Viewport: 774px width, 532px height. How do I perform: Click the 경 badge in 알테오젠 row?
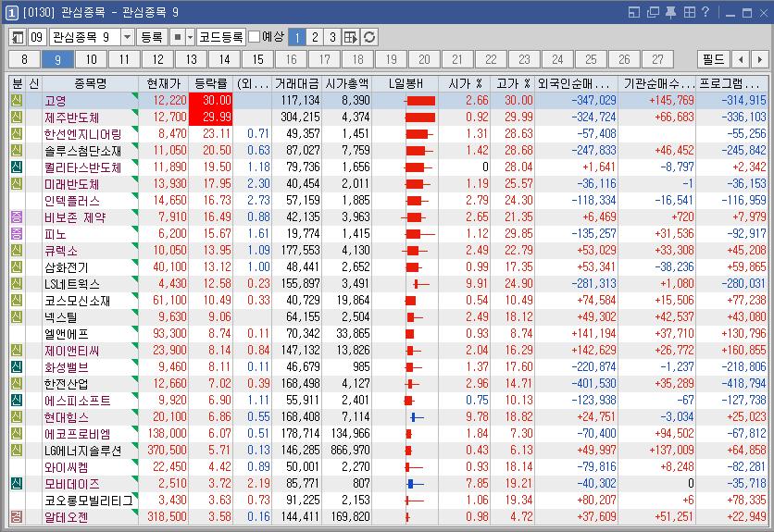17,516
